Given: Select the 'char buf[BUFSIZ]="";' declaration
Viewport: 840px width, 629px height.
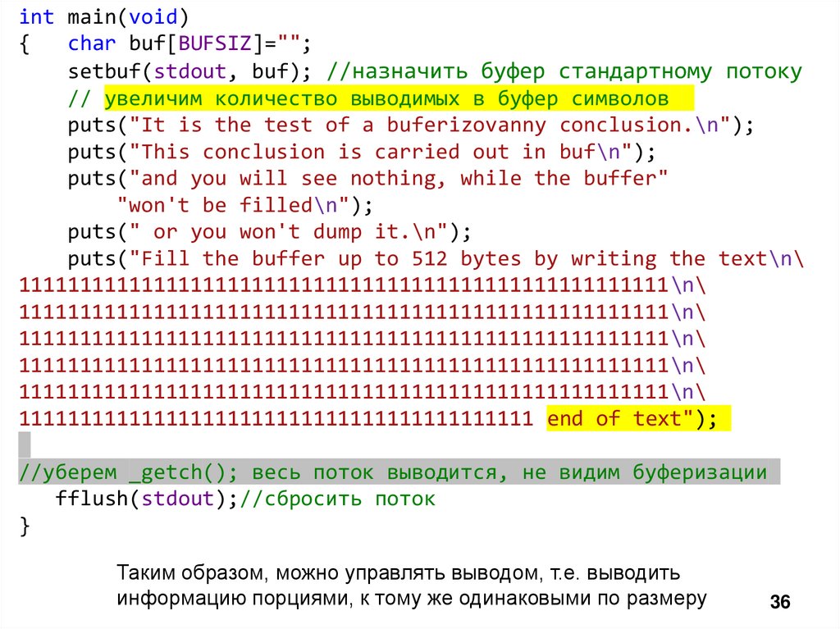Looking at the screenshot, I should (189, 43).
